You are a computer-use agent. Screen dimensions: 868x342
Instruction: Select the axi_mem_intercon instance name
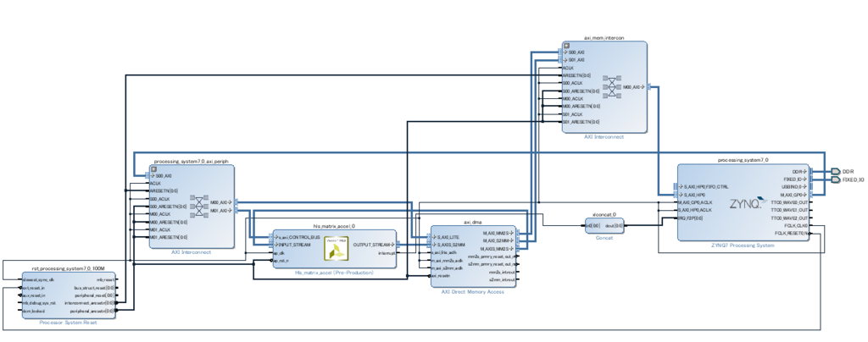tap(604, 37)
